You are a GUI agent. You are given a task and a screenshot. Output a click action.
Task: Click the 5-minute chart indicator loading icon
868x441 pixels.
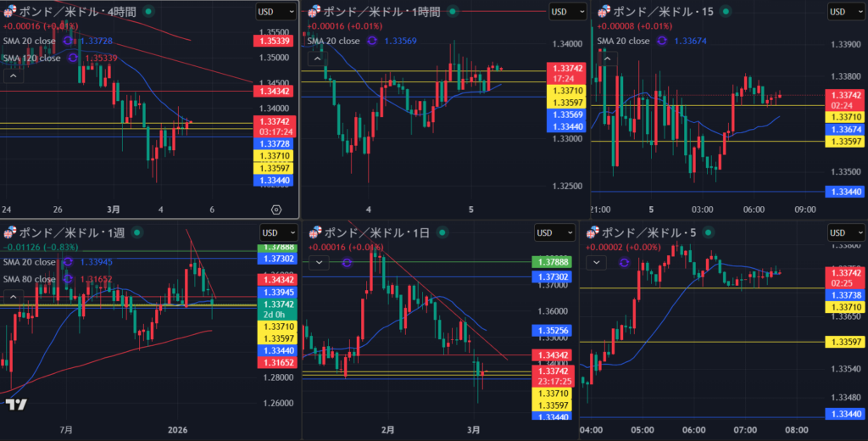pos(625,262)
